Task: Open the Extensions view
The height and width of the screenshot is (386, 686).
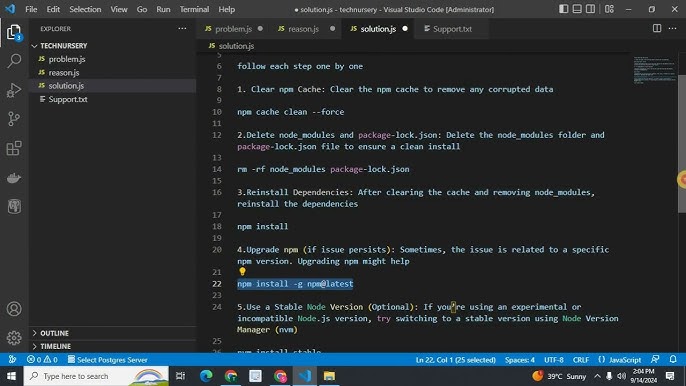Action: pos(14,148)
